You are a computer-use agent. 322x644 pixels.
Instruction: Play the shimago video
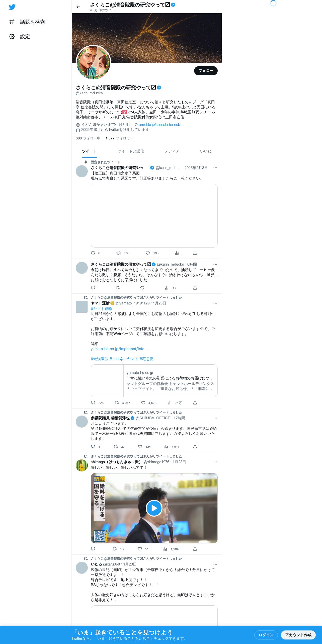[154, 508]
